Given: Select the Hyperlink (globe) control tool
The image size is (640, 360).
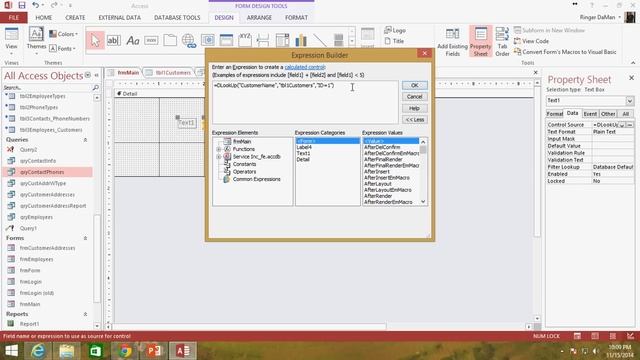Looking at the screenshot, I should 189,41.
